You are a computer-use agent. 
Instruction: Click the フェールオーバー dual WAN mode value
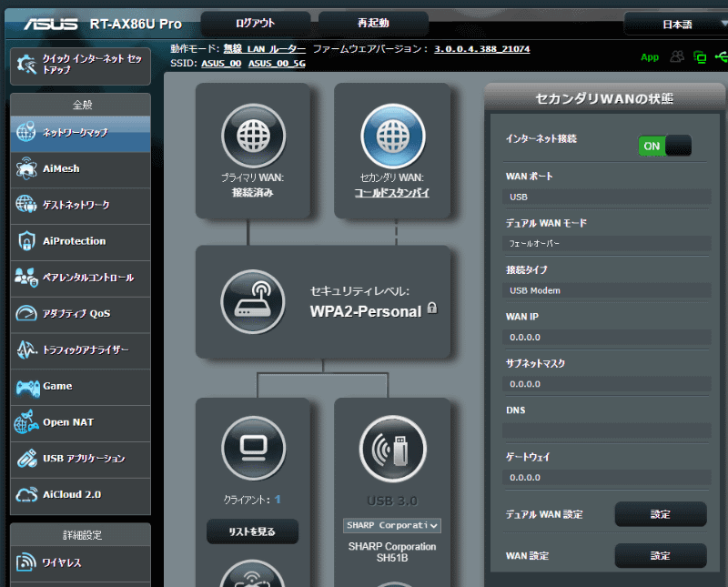(x=606, y=243)
